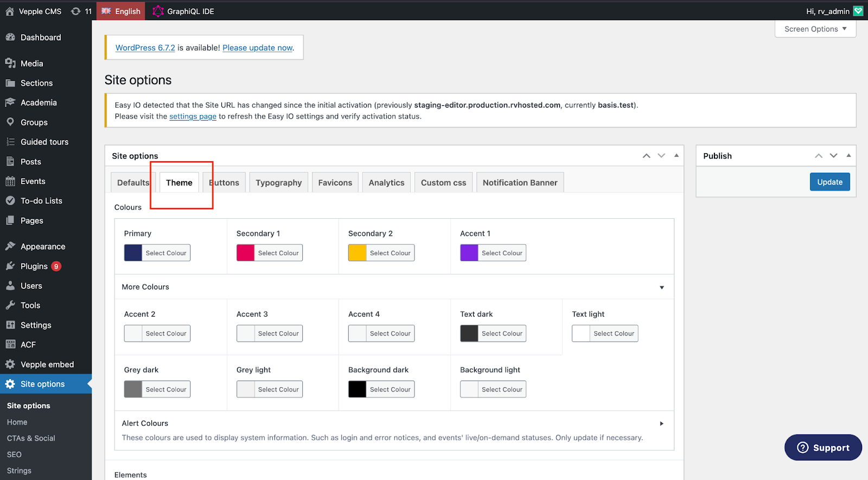Open the WordPress 6.7.2 link
This screenshot has width=868, height=480.
(145, 48)
